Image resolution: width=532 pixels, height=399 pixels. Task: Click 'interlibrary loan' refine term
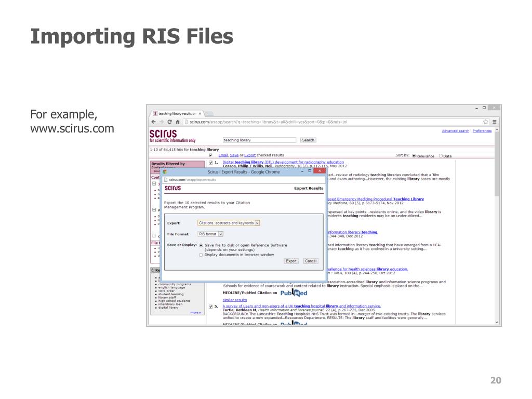click(x=170, y=304)
